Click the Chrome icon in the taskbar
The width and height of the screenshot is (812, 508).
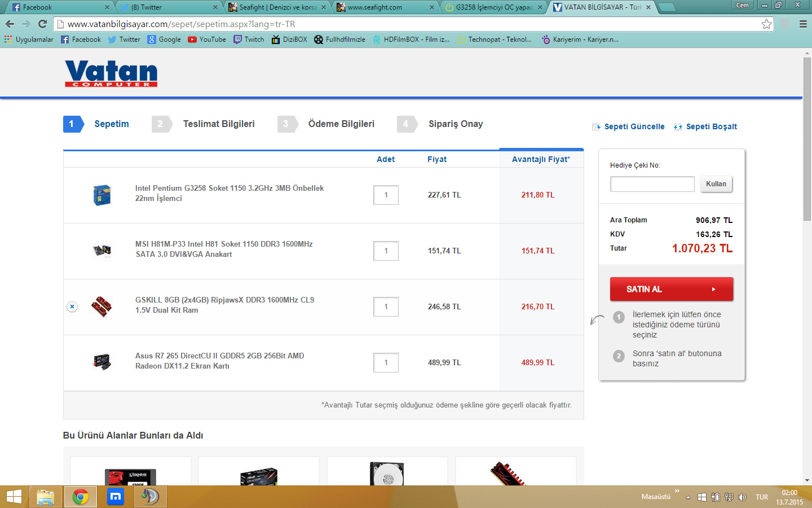click(x=81, y=497)
